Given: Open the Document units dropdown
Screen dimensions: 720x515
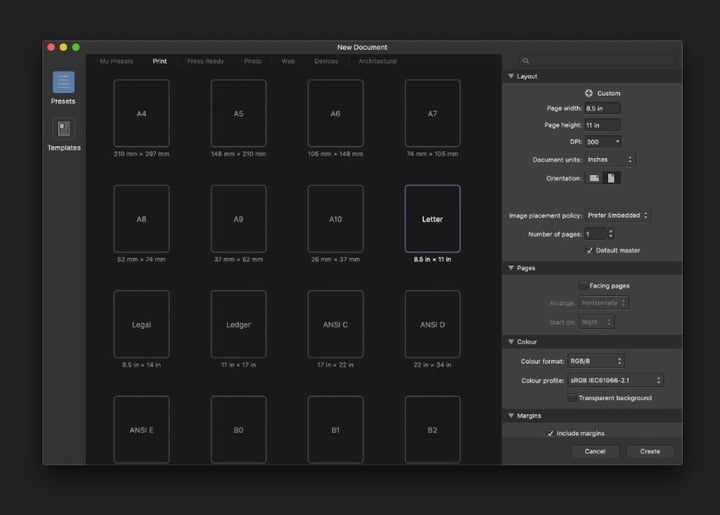Looking at the screenshot, I should point(610,159).
